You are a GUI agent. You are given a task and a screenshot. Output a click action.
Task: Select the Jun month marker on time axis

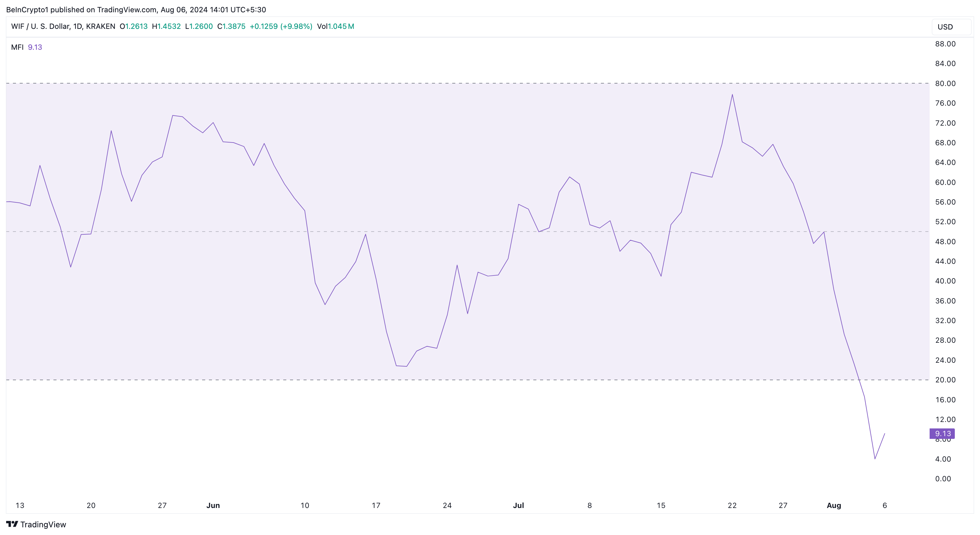pyautogui.click(x=213, y=505)
